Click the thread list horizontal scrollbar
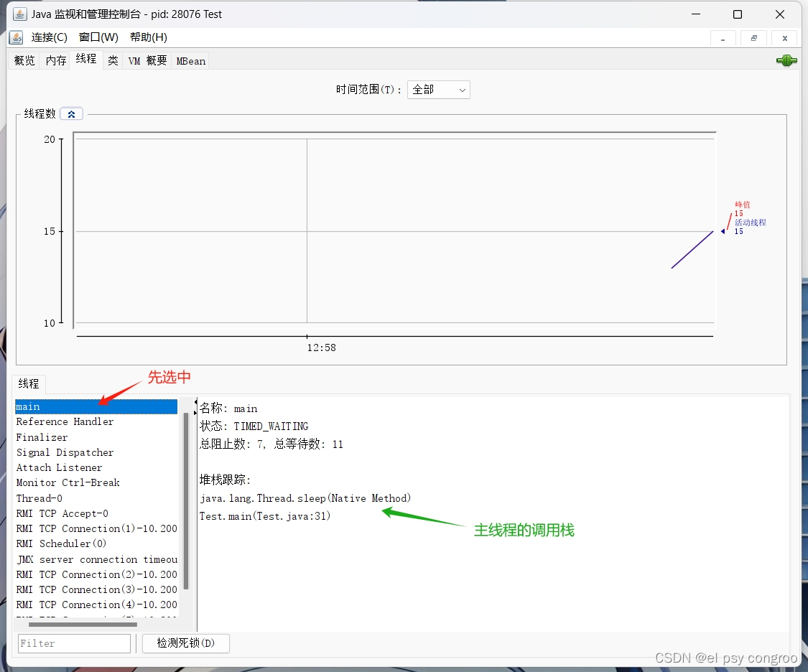Screen dimensions: 808x672 83,625
